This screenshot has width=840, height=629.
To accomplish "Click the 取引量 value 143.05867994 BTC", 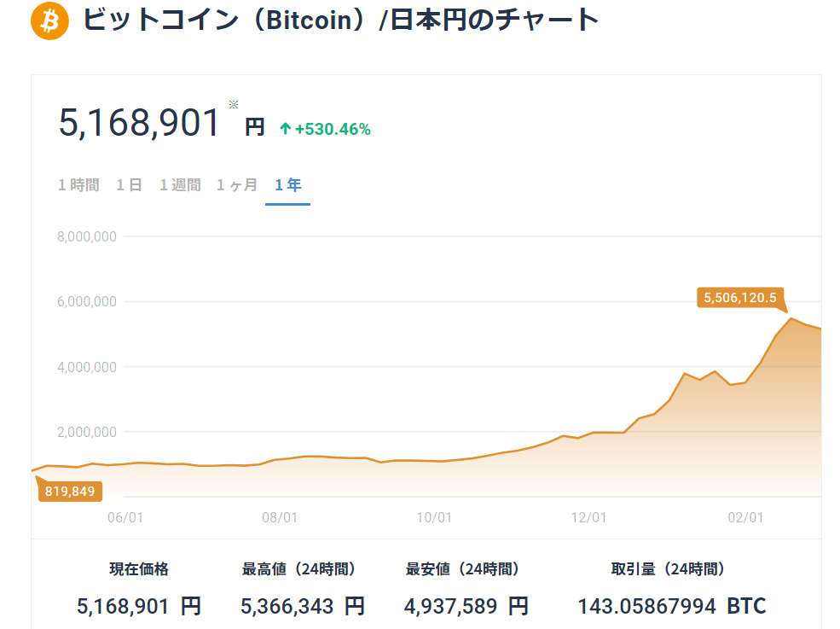I will tap(671, 606).
